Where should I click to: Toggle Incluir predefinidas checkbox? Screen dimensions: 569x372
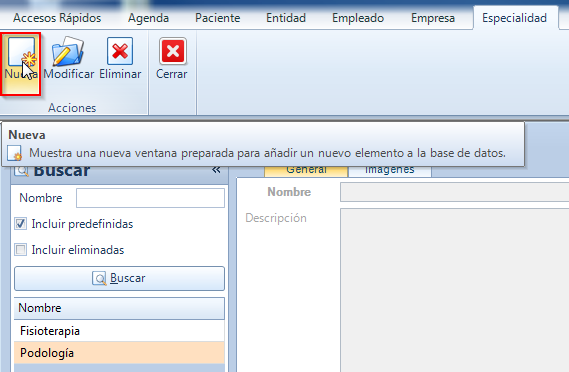coord(20,224)
